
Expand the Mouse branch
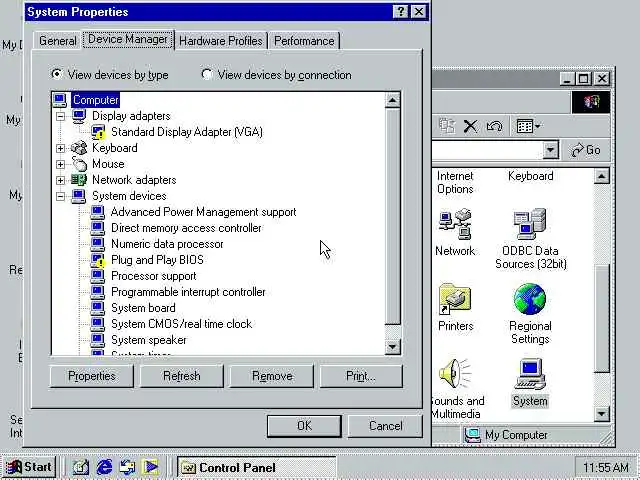[60, 164]
